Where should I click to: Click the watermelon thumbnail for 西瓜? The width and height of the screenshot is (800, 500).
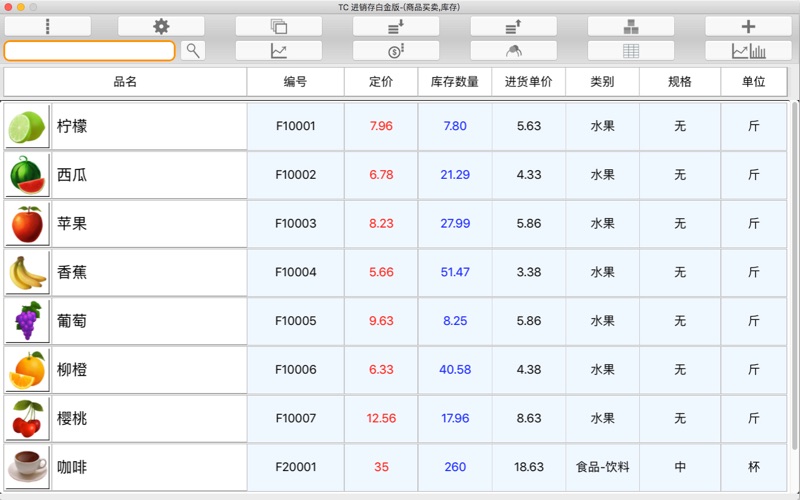click(27, 175)
